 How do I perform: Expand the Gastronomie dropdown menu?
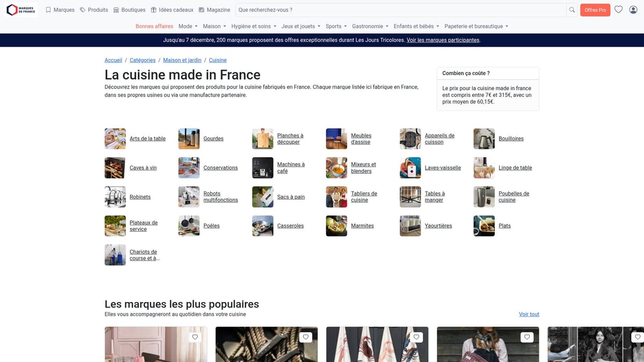370,26
